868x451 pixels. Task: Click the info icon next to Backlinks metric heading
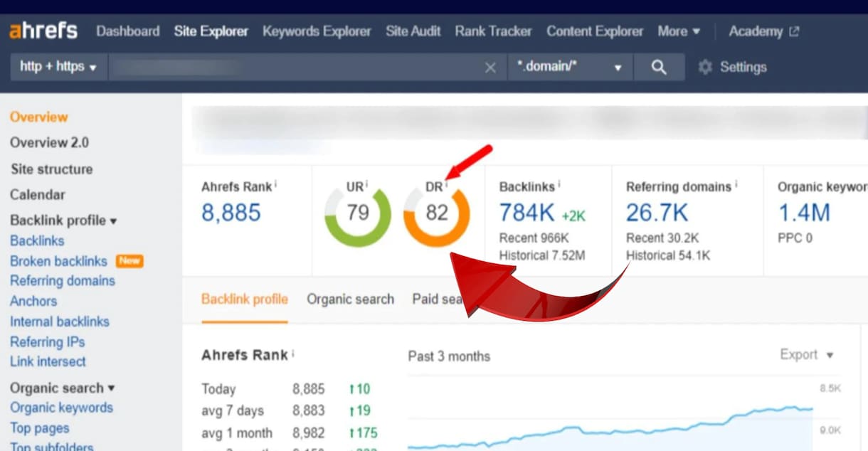point(559,185)
